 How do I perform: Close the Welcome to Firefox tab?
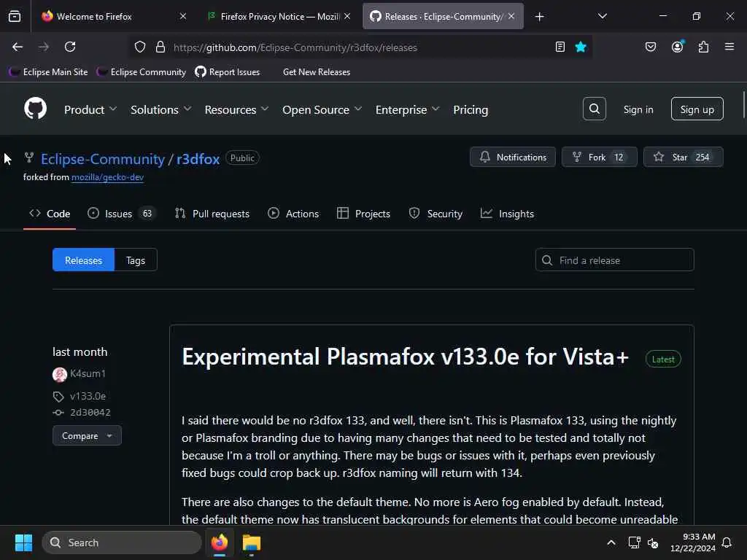tap(183, 16)
